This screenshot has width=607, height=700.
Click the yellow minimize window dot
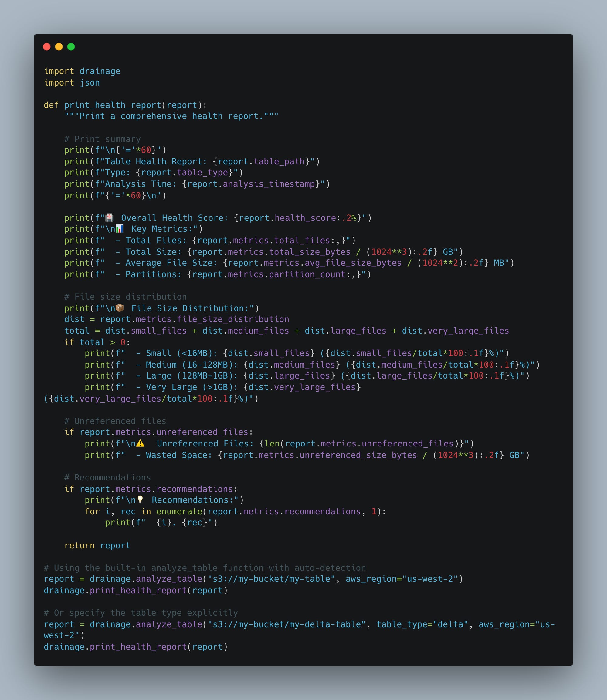pos(59,47)
